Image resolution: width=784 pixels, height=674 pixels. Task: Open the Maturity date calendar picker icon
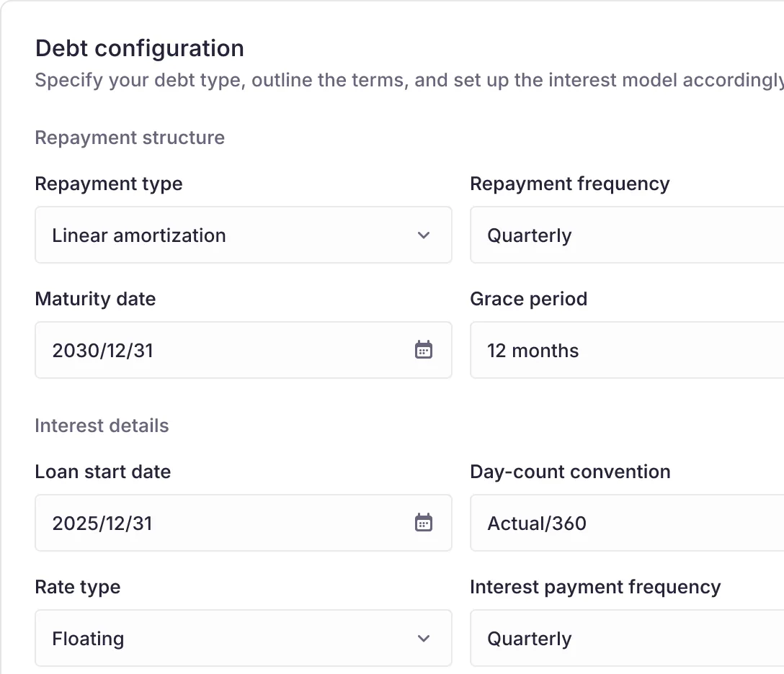(x=424, y=350)
